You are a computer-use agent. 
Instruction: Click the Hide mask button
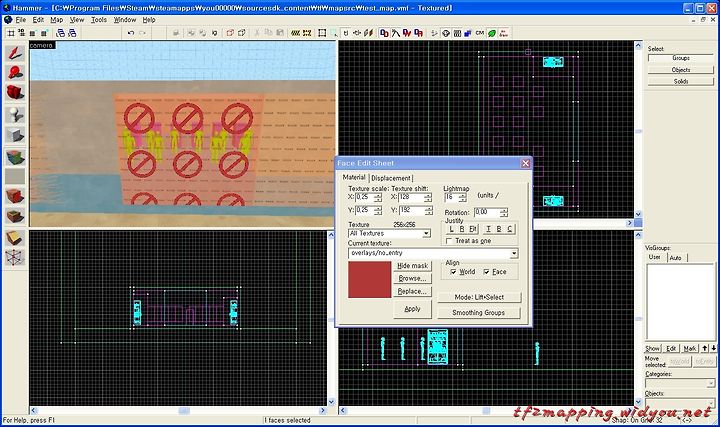412,266
